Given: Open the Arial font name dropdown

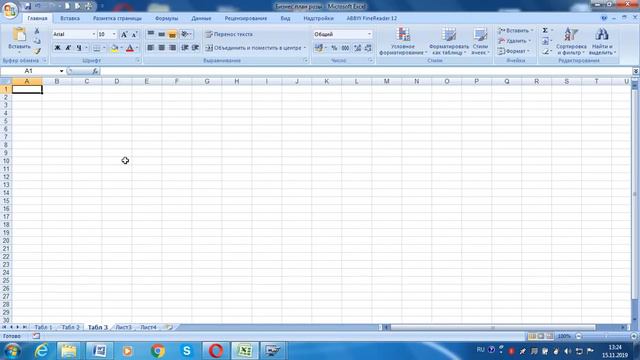Looking at the screenshot, I should click(93, 34).
